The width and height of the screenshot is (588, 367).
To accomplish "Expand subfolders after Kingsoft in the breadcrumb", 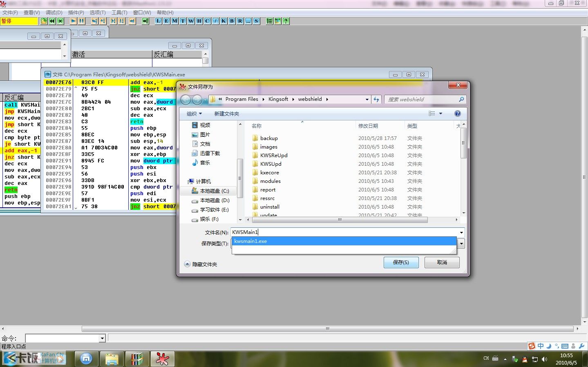I will (293, 99).
